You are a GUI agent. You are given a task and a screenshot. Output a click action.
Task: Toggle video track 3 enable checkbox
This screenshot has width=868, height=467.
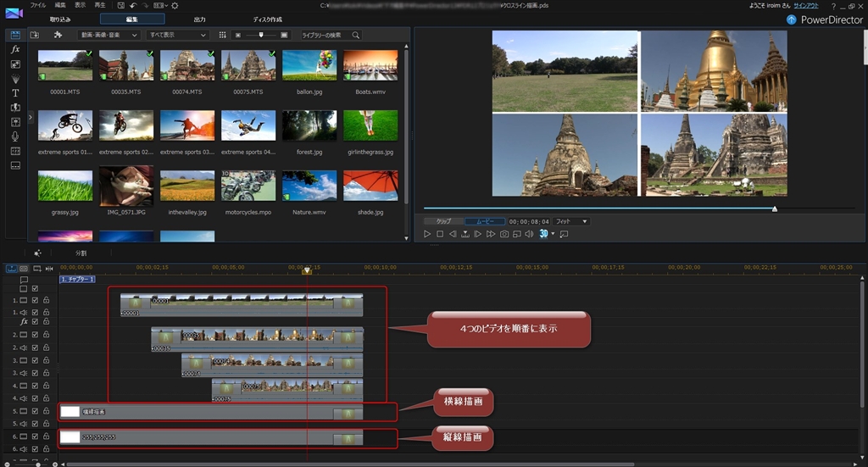click(x=35, y=360)
